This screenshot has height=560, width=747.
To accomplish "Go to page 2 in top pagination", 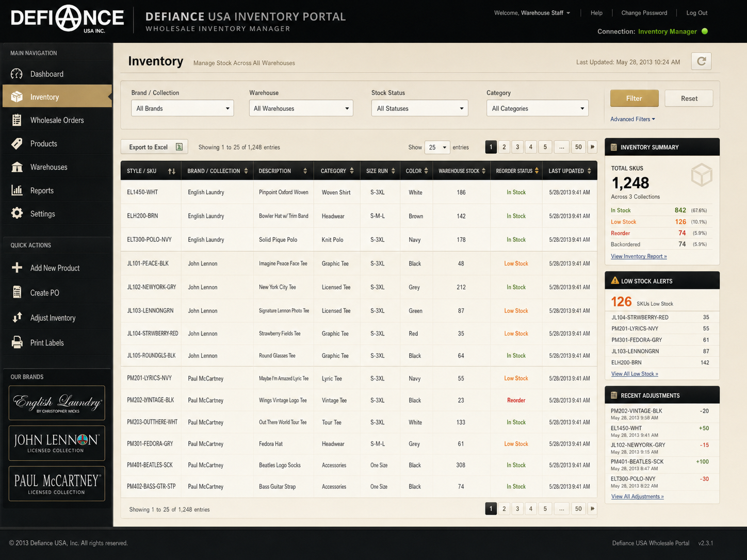I will (504, 147).
